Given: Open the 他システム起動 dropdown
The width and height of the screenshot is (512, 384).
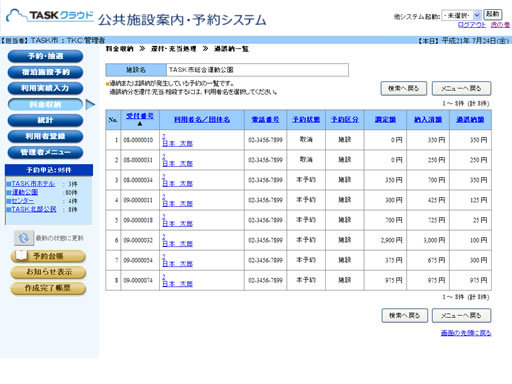Looking at the screenshot, I should [x=461, y=15].
